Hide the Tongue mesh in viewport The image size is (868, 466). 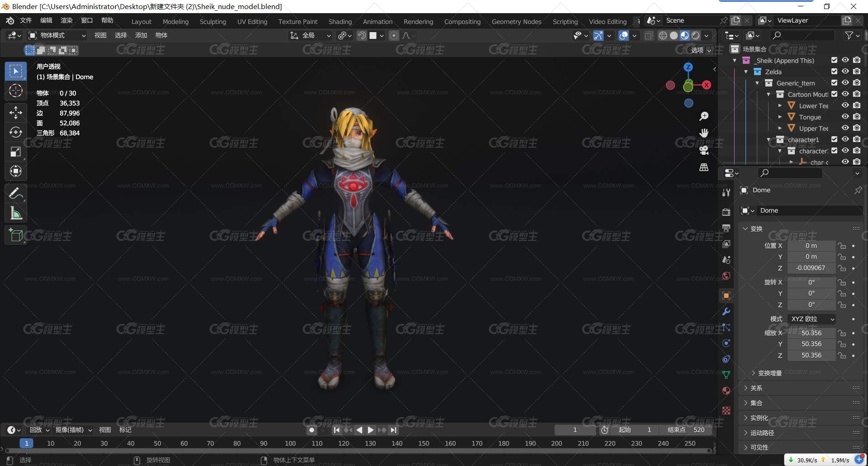coord(845,117)
